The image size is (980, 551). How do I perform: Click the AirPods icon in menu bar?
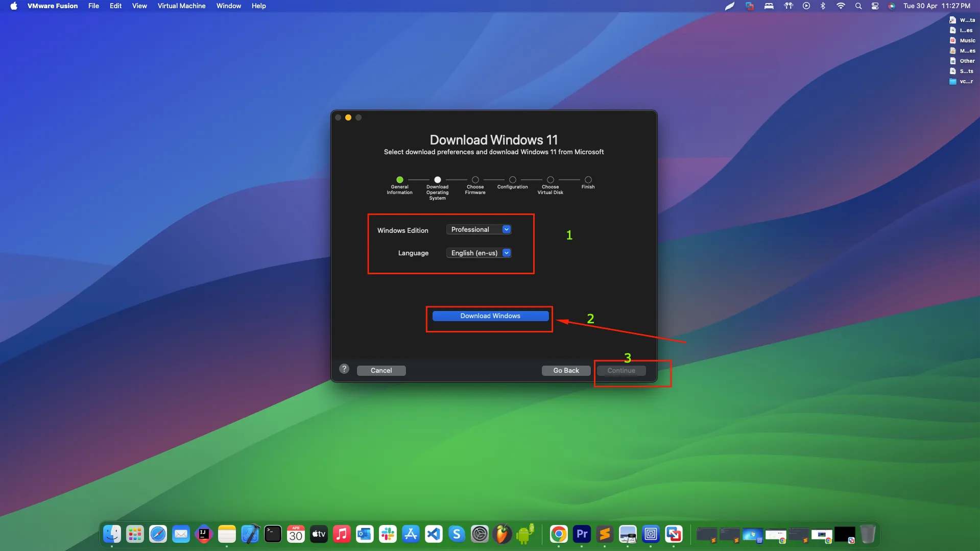point(788,6)
